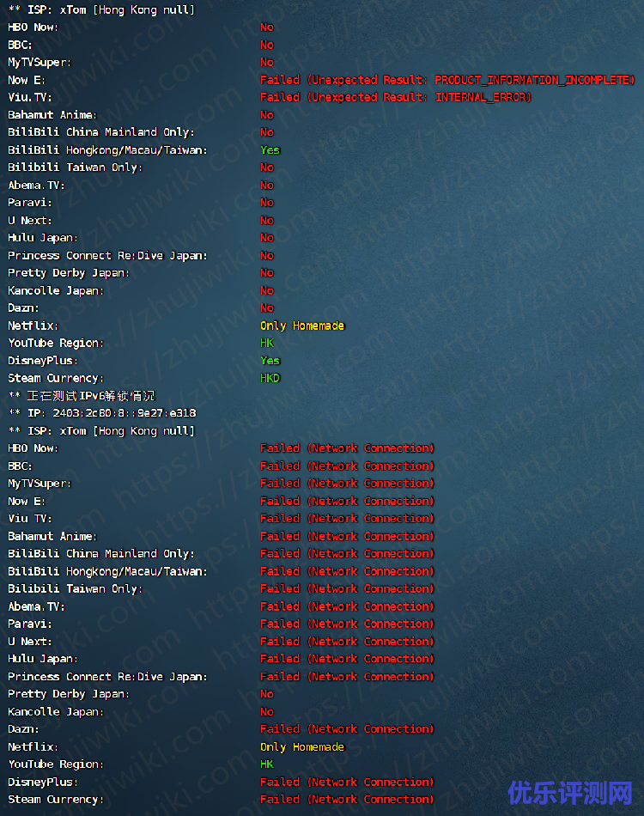
Task: Select "Failed (Network Connection)" beside Viu TV
Action: (x=347, y=518)
